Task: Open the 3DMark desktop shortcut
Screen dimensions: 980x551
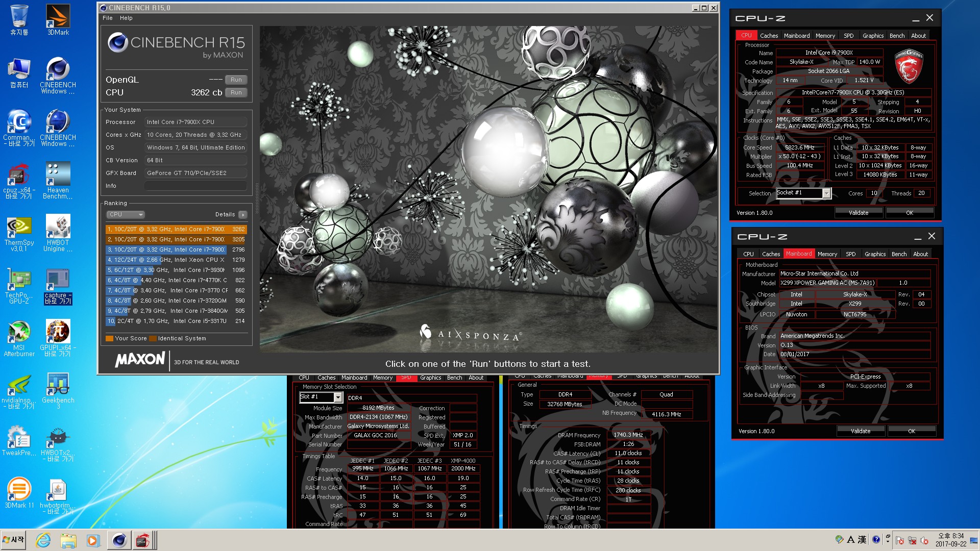Action: point(58,19)
